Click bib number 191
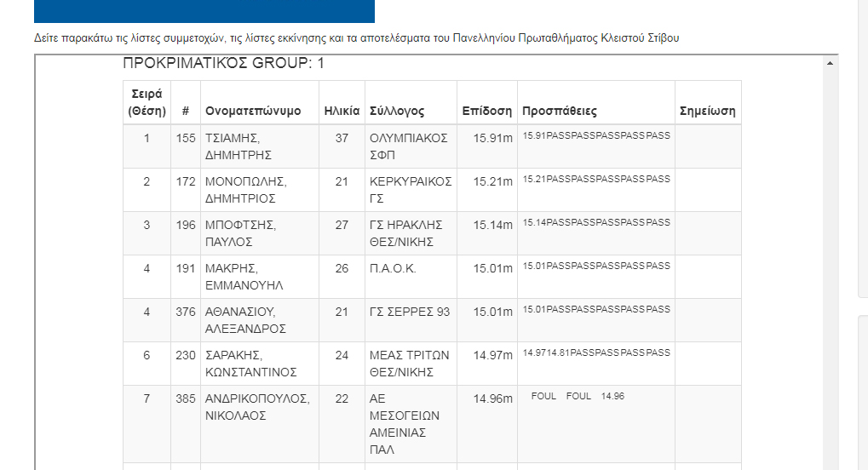 click(186, 268)
